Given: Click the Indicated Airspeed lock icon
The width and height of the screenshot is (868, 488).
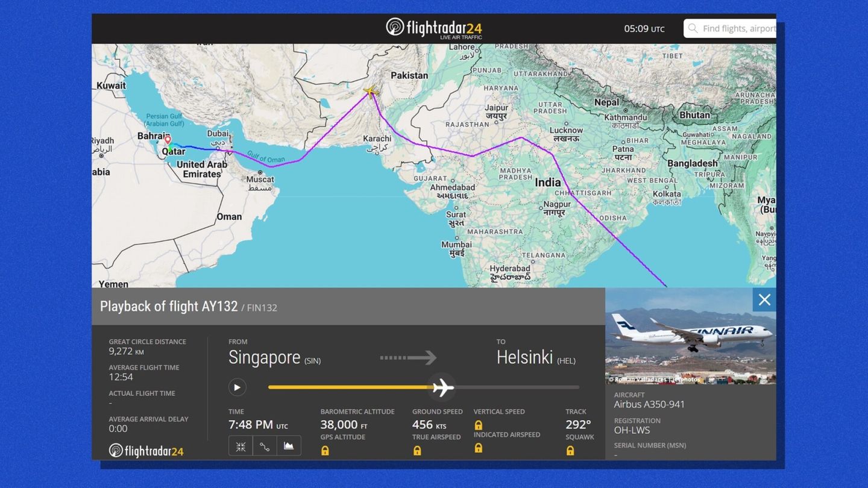Looking at the screenshot, I should pos(478,448).
